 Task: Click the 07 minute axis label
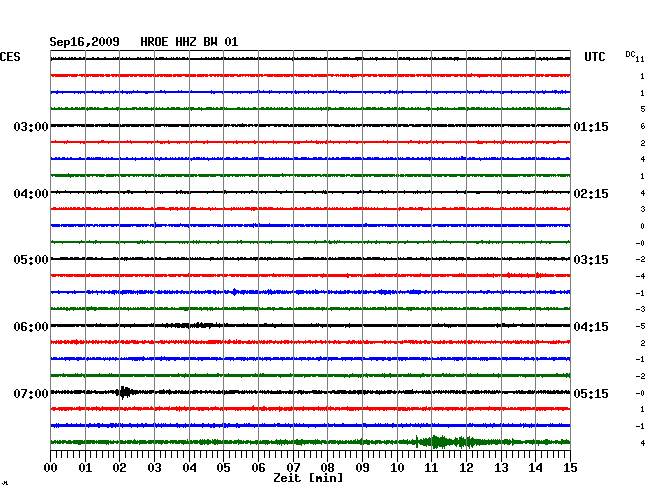click(293, 468)
